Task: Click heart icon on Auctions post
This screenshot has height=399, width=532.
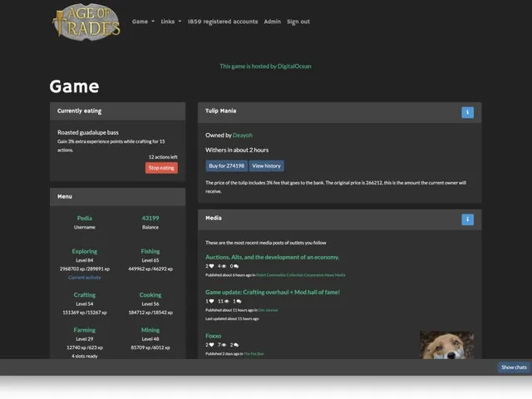Action: (211, 266)
